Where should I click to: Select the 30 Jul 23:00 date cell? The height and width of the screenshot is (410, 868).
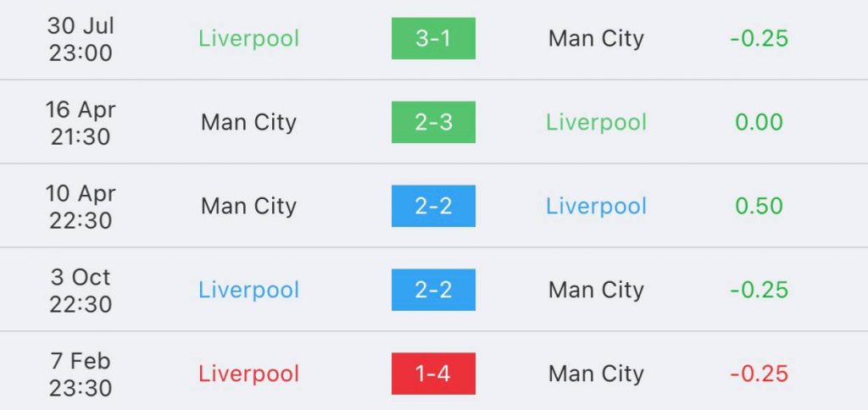81,39
